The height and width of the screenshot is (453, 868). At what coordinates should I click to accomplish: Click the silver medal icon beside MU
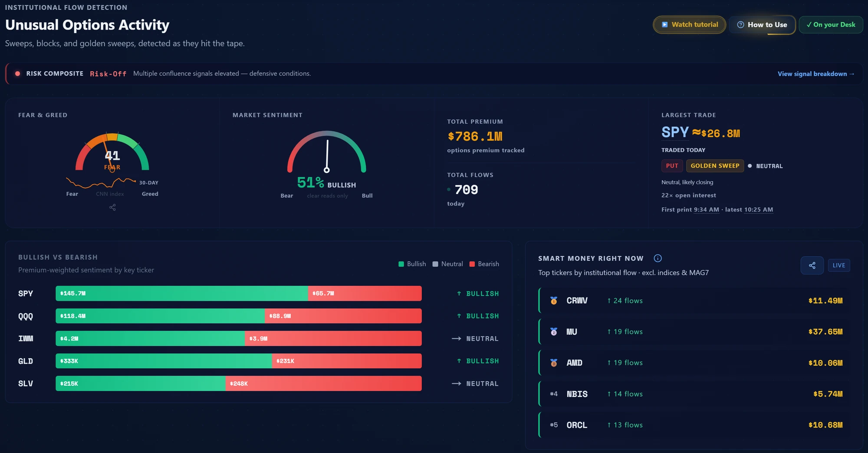tap(554, 332)
